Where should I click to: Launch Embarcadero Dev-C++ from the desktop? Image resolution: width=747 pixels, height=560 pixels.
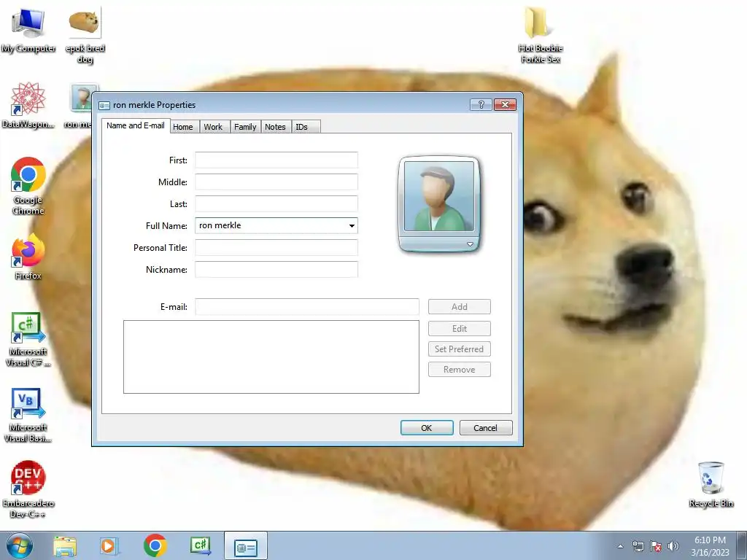pos(28,489)
